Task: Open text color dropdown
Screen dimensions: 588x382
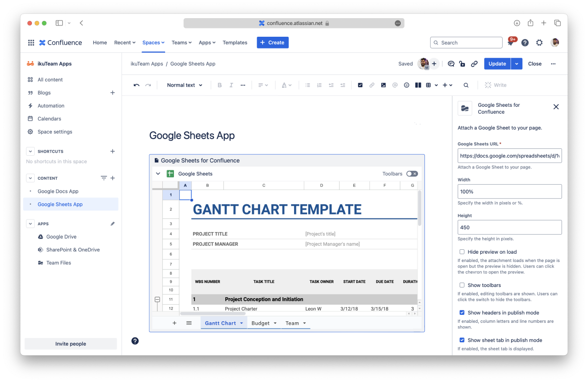Action: click(287, 85)
